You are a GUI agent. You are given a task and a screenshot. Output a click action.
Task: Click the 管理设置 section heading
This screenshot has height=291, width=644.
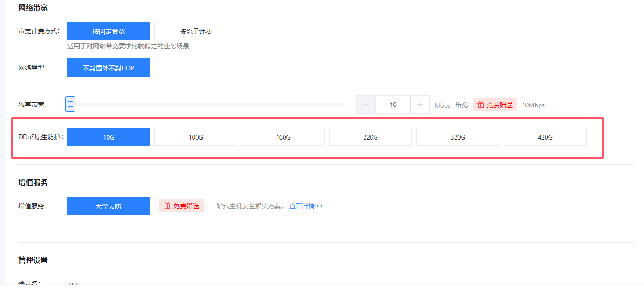click(33, 260)
